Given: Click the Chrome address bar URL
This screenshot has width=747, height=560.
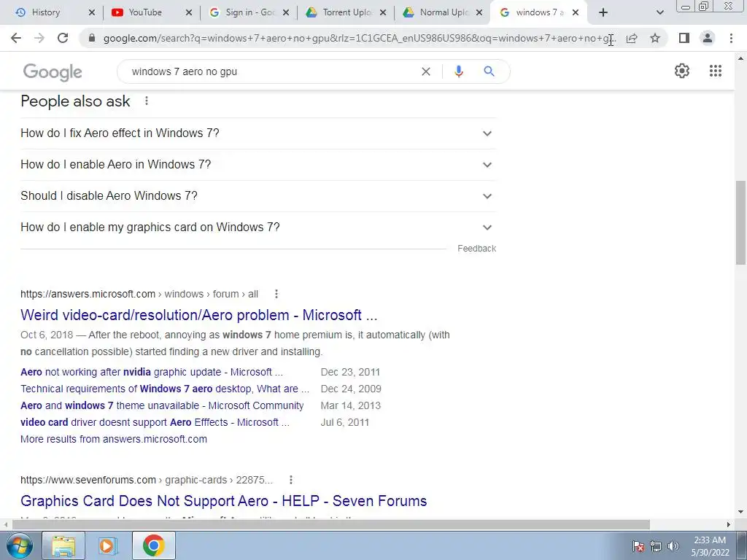Looking at the screenshot, I should pos(360,38).
